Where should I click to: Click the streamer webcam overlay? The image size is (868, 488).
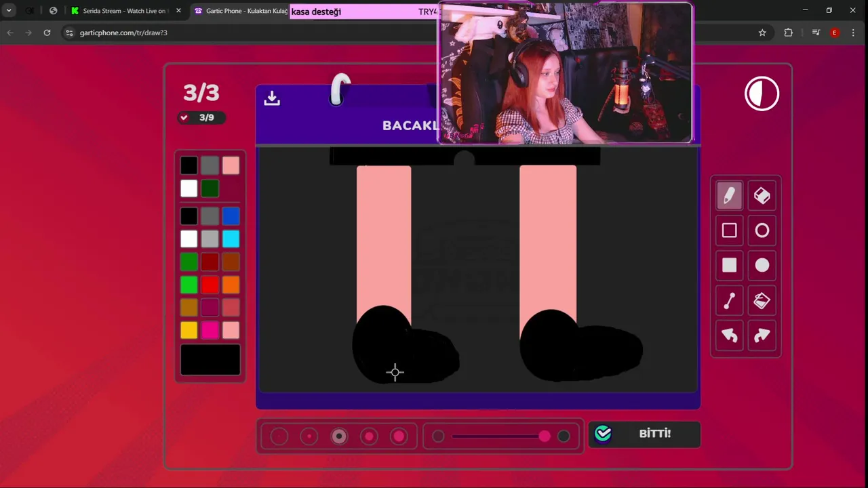[x=566, y=73]
